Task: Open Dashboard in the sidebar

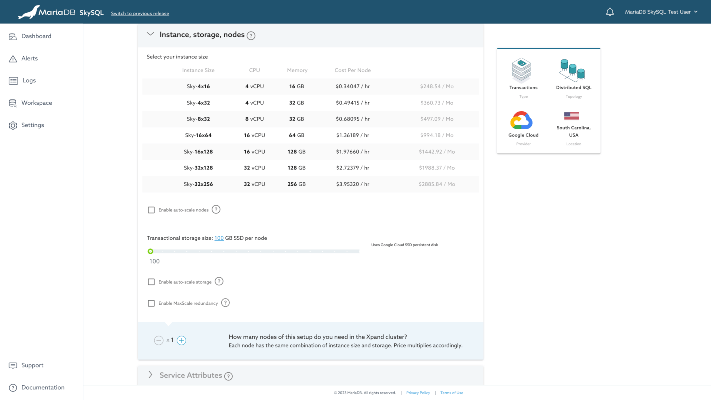Action: (36, 36)
